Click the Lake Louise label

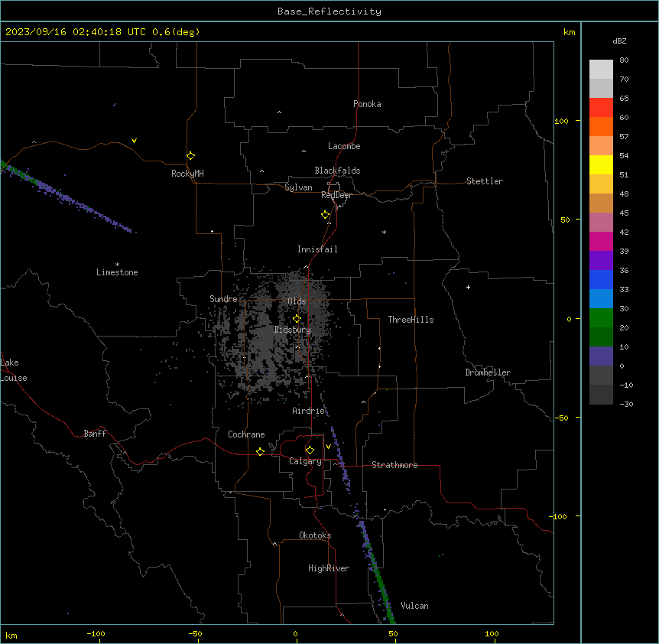14,370
